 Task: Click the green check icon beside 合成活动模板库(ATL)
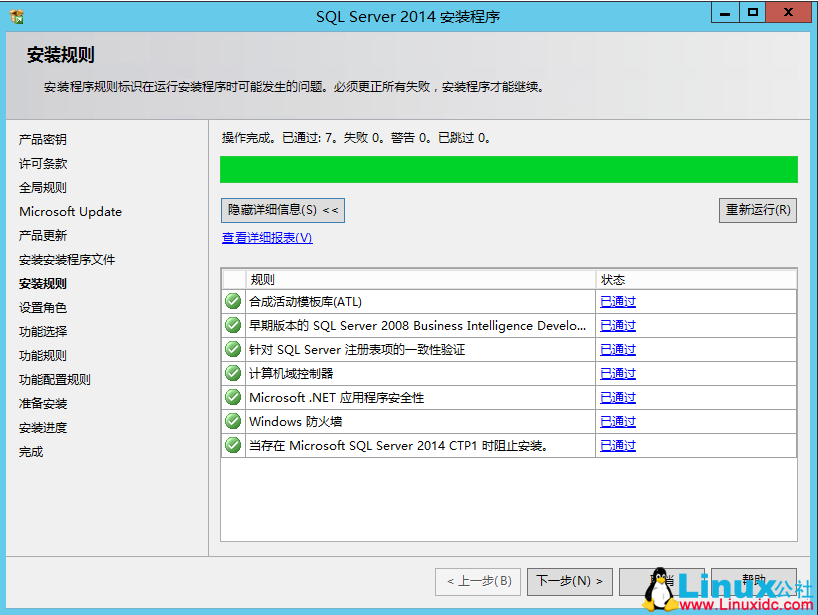pos(232,301)
